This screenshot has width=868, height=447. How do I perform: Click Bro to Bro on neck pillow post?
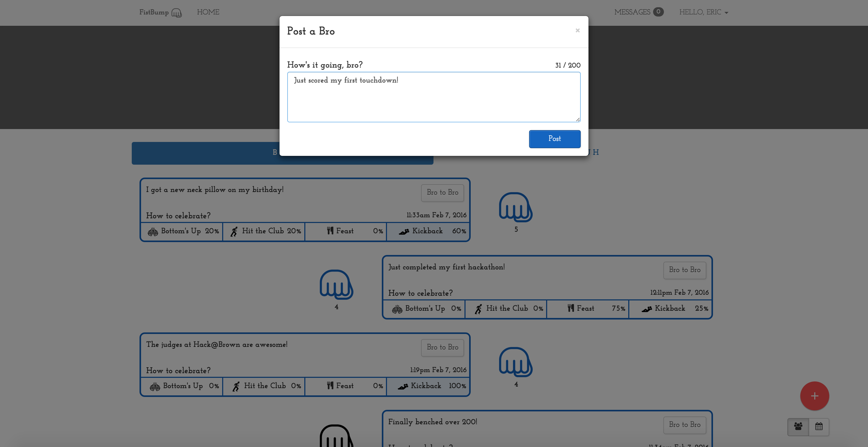(442, 193)
